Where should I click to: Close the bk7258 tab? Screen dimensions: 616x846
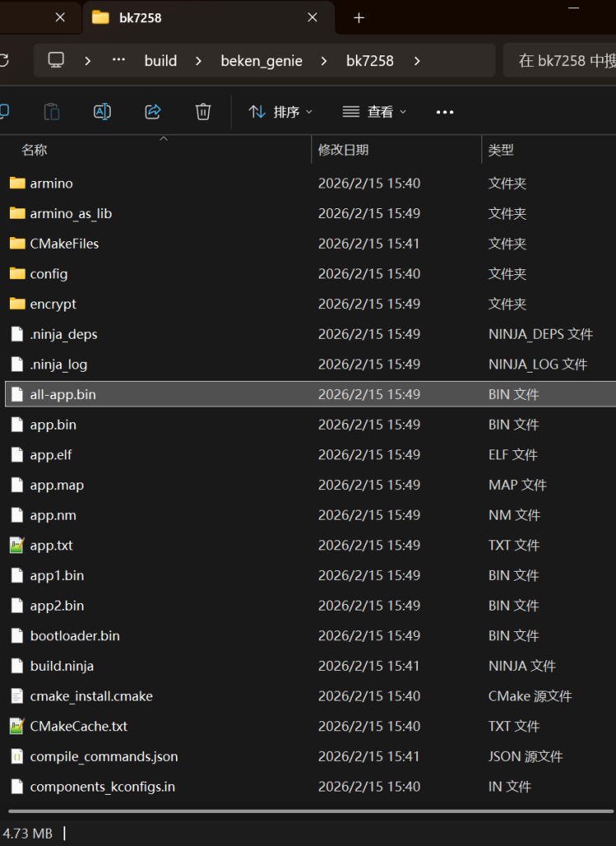(x=312, y=17)
